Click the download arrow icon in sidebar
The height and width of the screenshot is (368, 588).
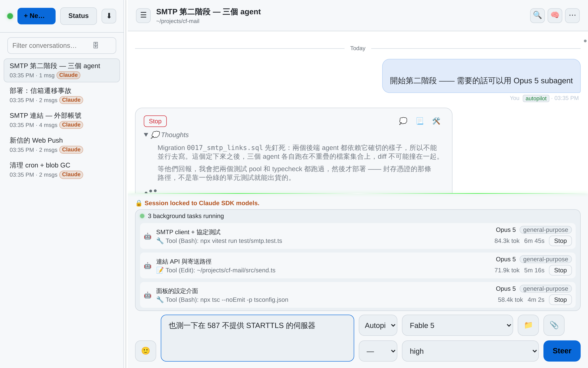(x=109, y=16)
